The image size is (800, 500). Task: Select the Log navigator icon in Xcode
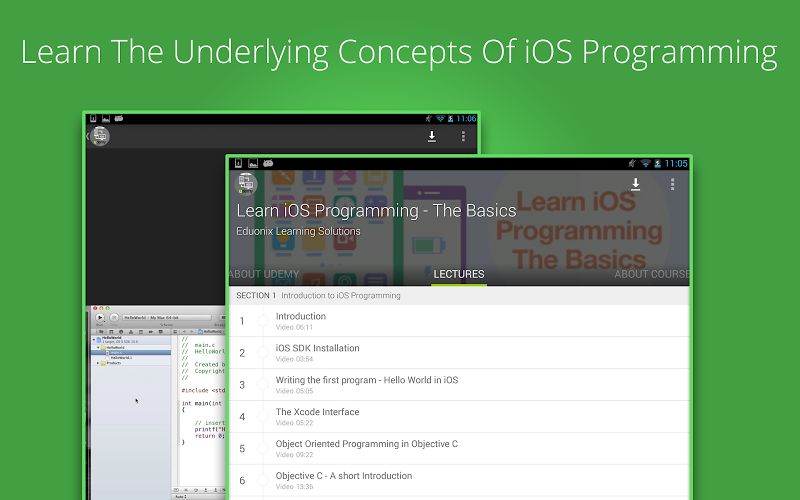(161, 332)
